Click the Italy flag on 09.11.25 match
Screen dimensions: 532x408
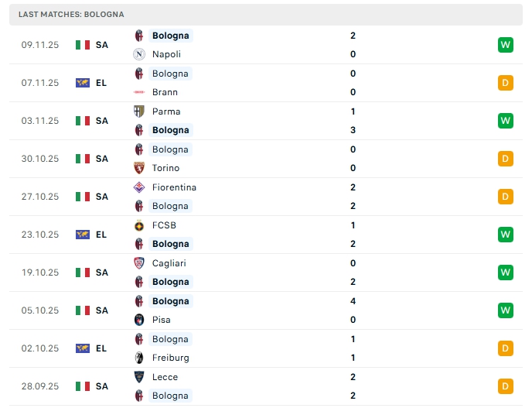83,45
